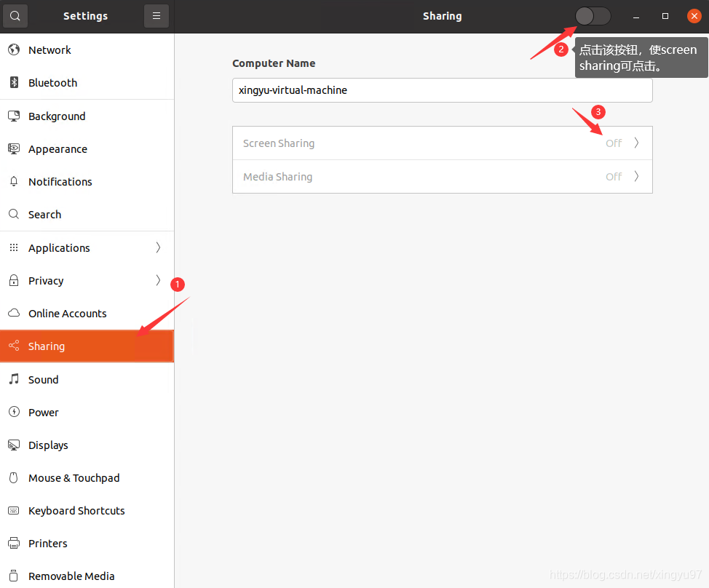Image resolution: width=709 pixels, height=588 pixels.
Task: Click the Displays icon in sidebar
Action: (14, 445)
